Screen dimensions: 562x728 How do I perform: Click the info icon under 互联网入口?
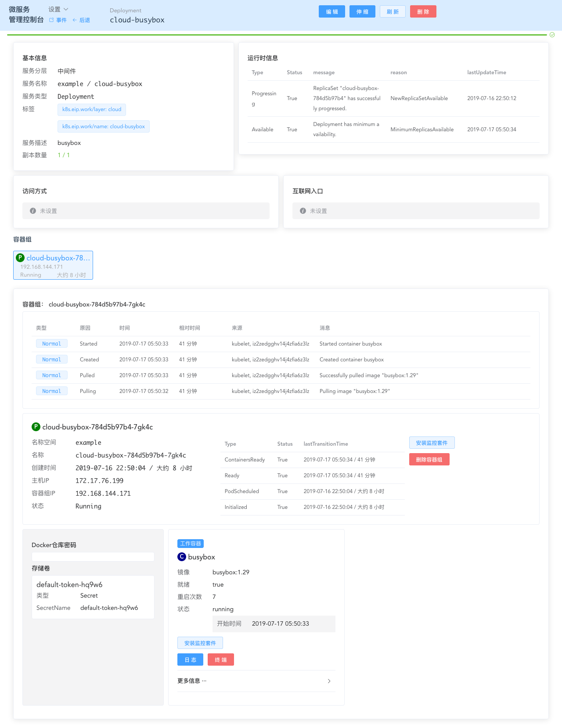[x=303, y=211]
